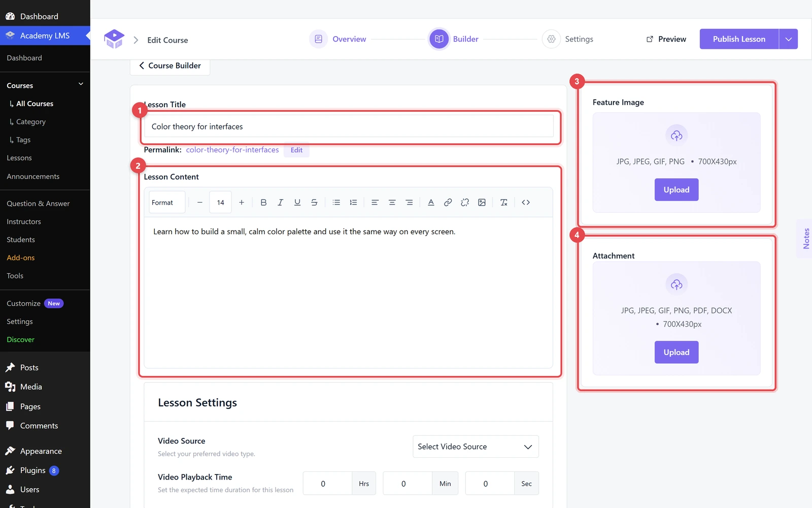
Task: Click the playback hours field
Action: coord(327,484)
